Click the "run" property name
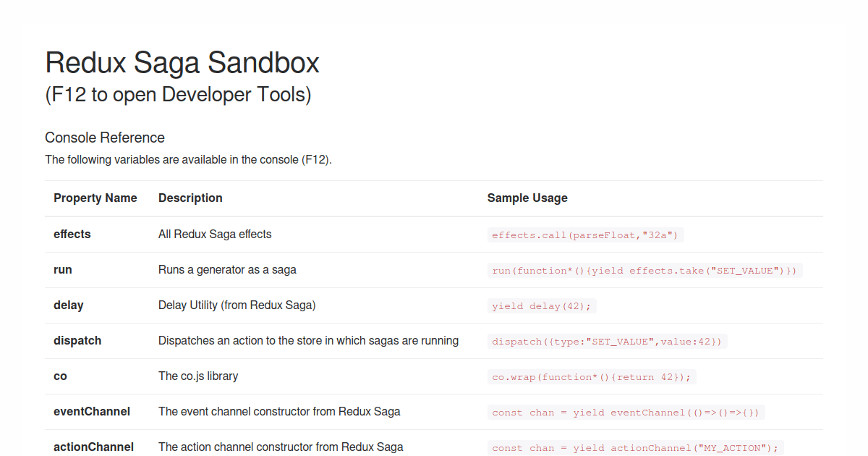 tap(63, 269)
